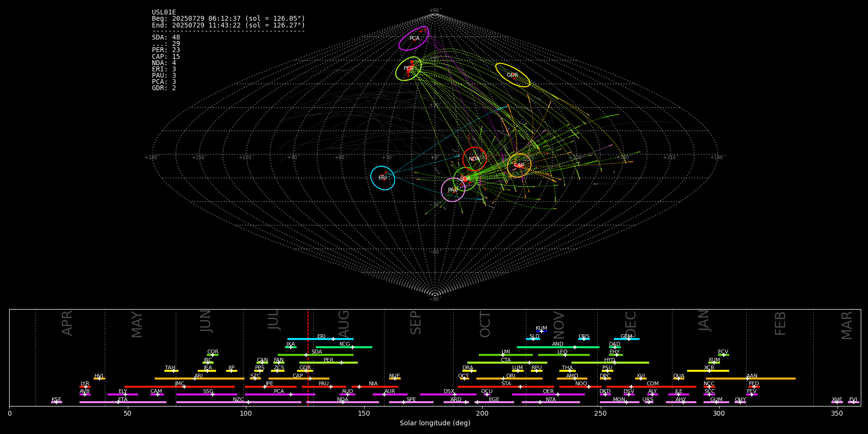Click the red NIA bar in timeline
Image resolution: width=868 pixels, height=434 pixels.
375,386
